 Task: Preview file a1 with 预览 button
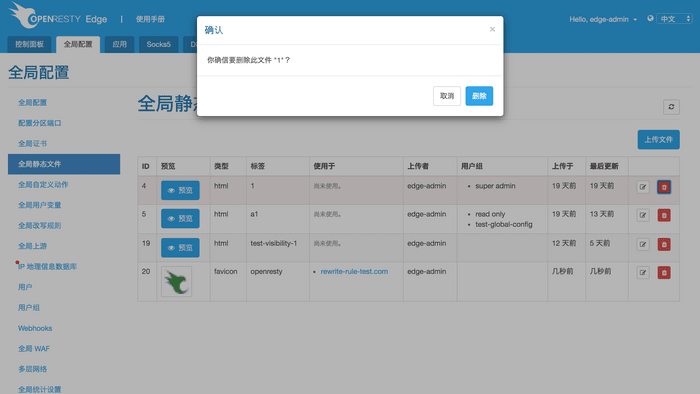coord(180,219)
